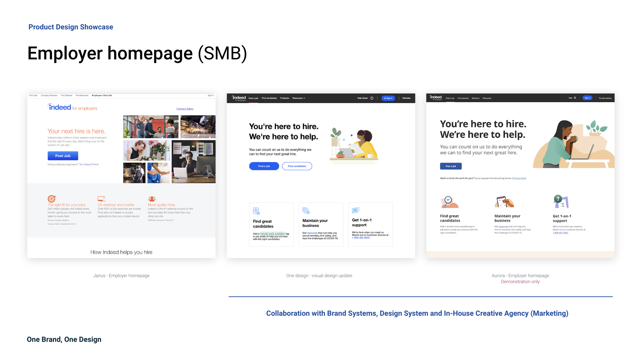The height and width of the screenshot is (355, 644).
Task: Click the blue 'Post Job' button in Janus mockup
Action: click(x=63, y=156)
